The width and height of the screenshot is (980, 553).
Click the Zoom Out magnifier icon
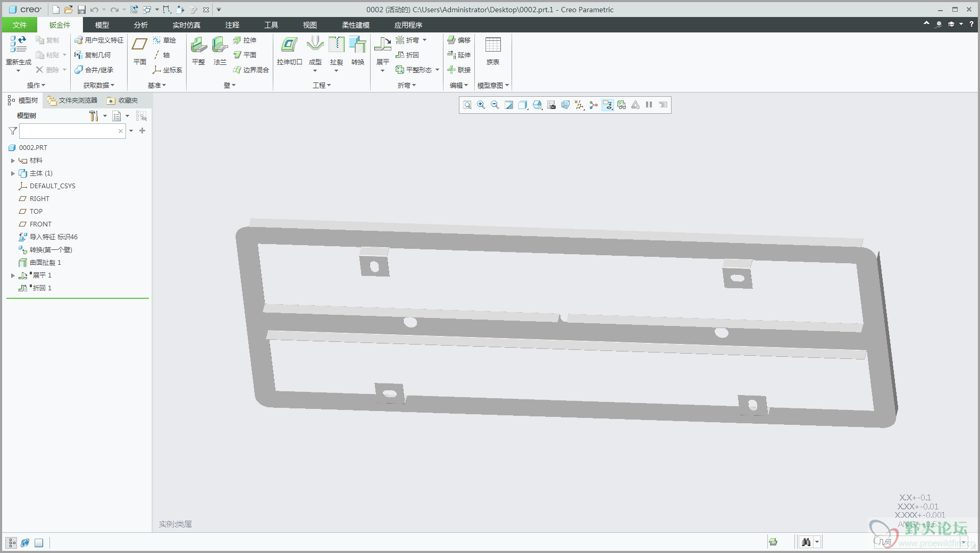[x=495, y=105]
